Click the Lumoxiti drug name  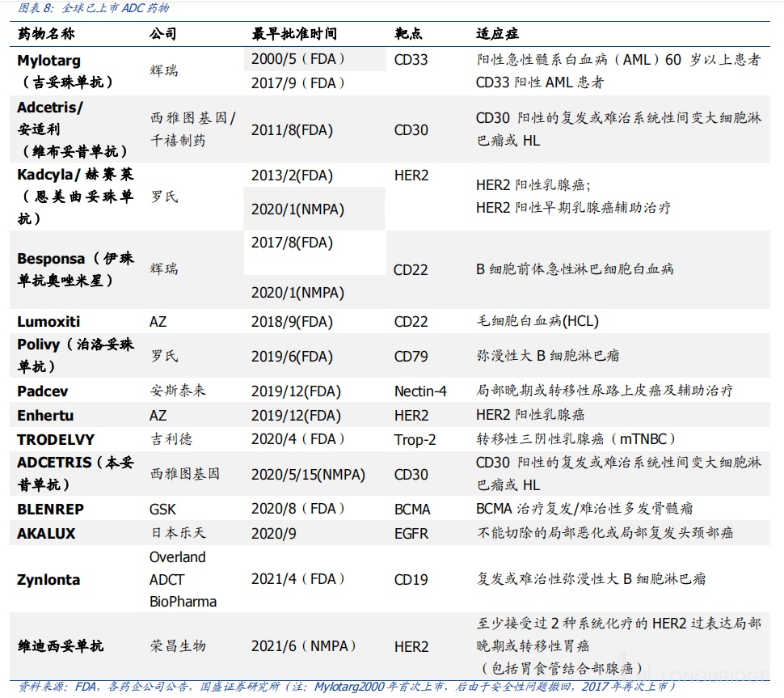pos(48,322)
